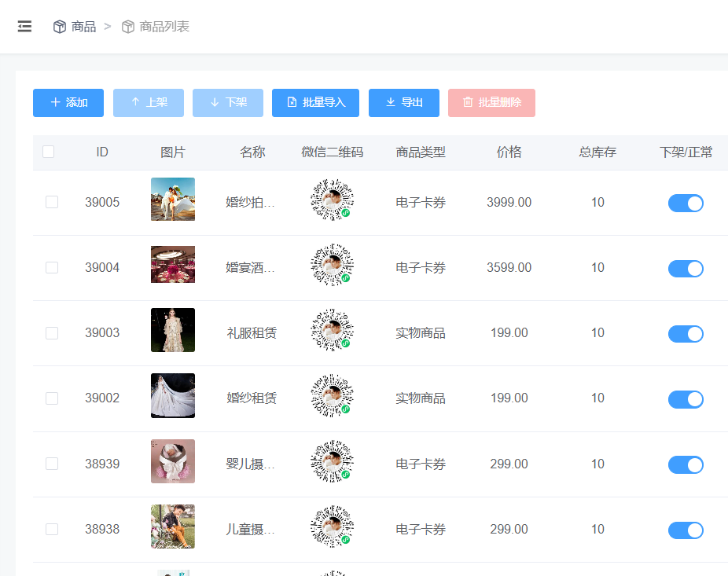
Task: Toggle the status switch for product 39002
Action: pyautogui.click(x=686, y=399)
